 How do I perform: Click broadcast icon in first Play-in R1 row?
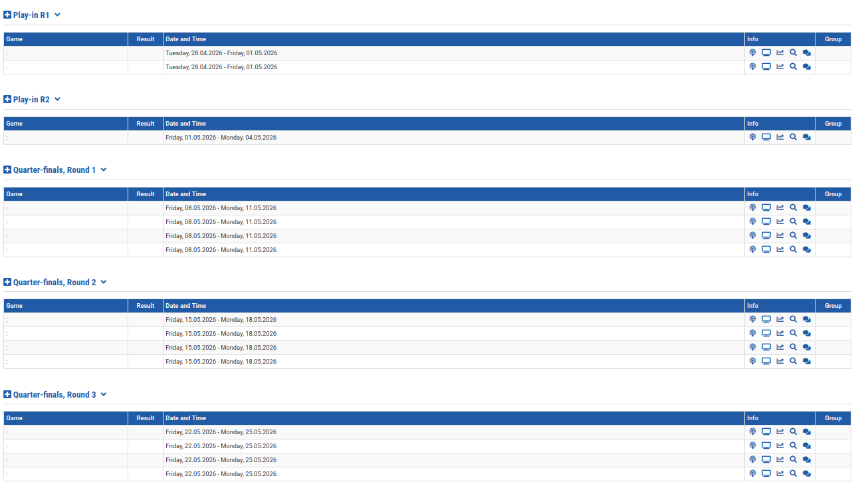752,53
